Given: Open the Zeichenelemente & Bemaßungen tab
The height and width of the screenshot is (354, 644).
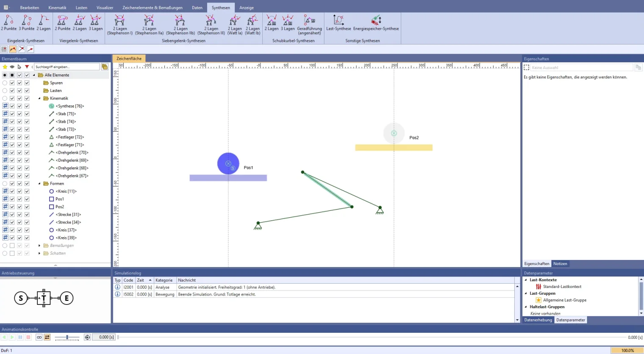Looking at the screenshot, I should [x=153, y=8].
